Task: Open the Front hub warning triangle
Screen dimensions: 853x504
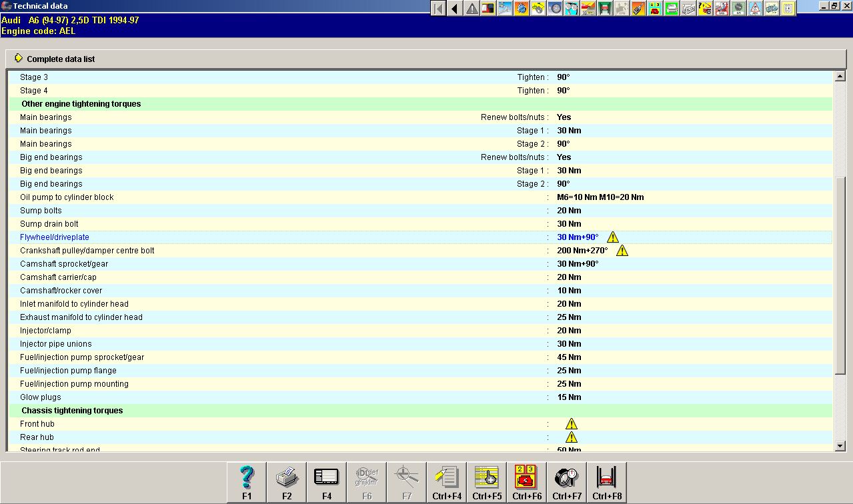Action: point(572,424)
